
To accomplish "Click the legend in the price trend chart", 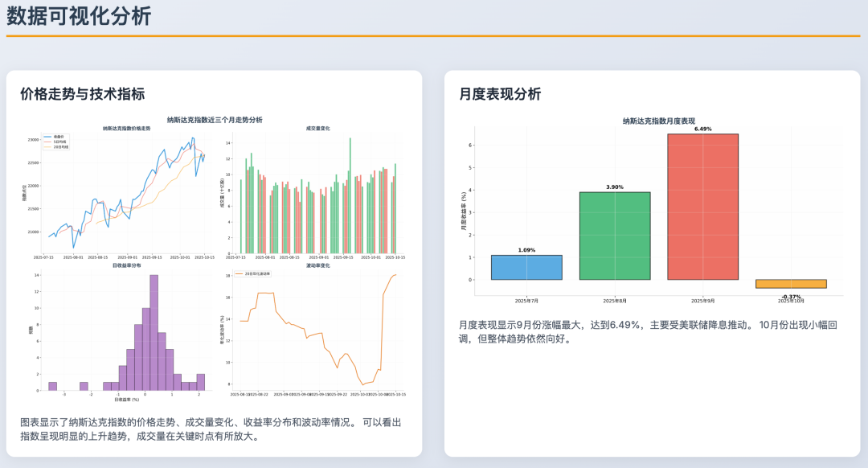I will click(55, 142).
